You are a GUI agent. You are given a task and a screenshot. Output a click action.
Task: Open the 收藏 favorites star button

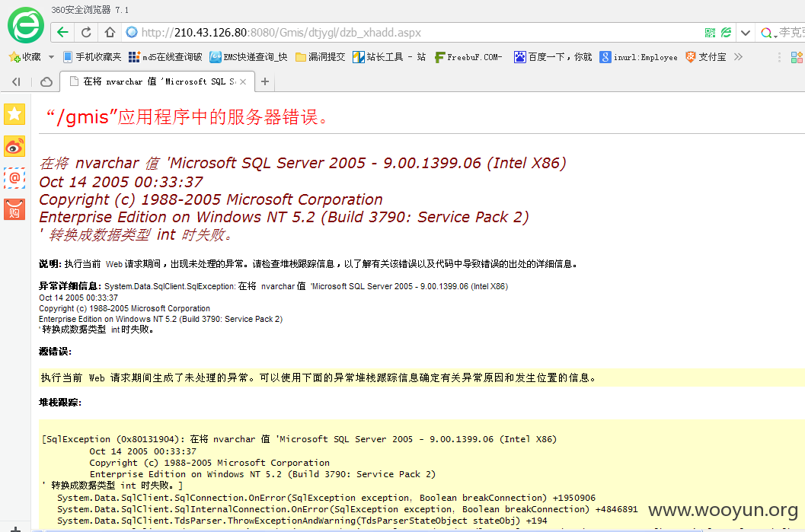[x=24, y=57]
